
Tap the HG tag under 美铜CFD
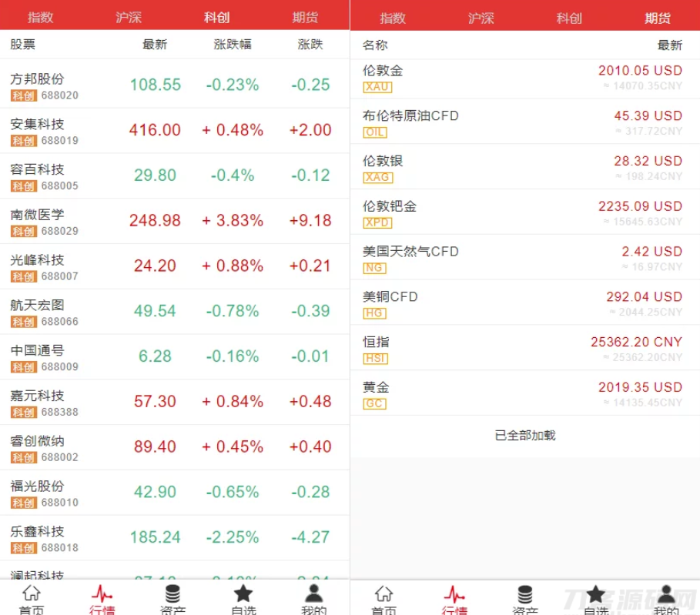pos(374,313)
